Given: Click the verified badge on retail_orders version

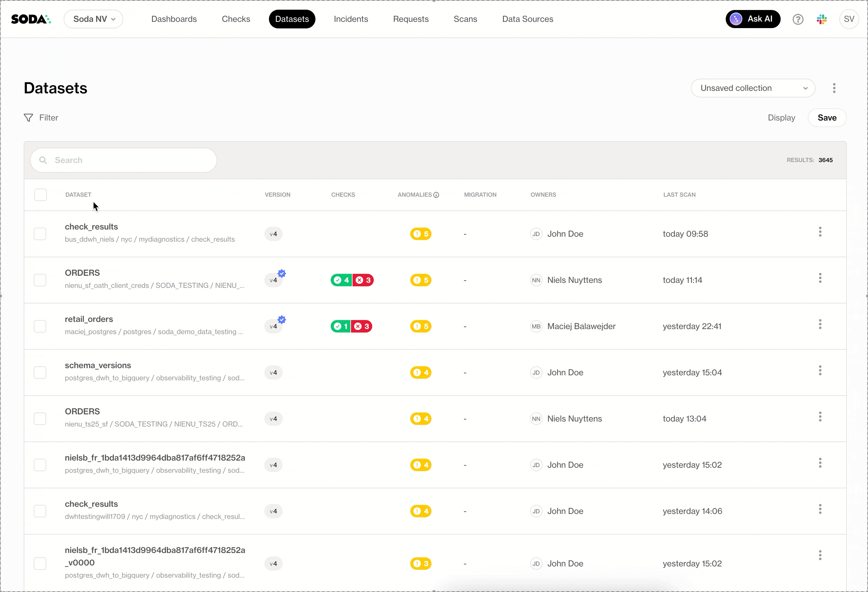Looking at the screenshot, I should tap(282, 319).
